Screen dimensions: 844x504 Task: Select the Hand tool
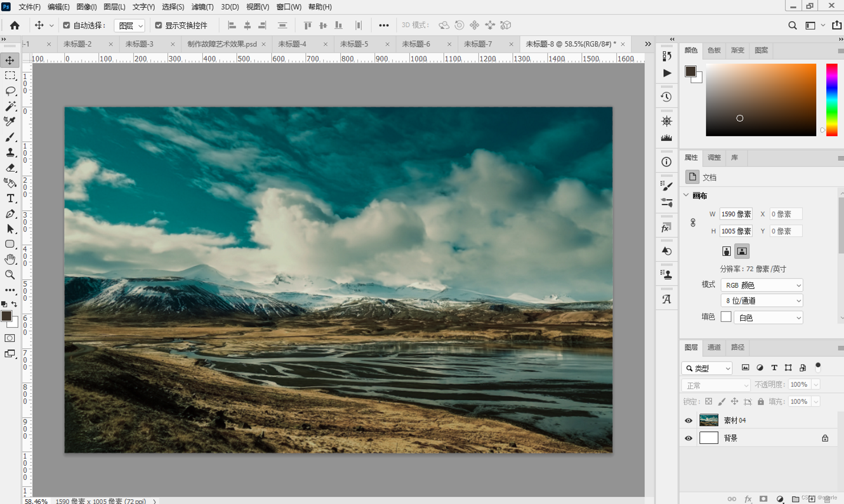tap(10, 259)
